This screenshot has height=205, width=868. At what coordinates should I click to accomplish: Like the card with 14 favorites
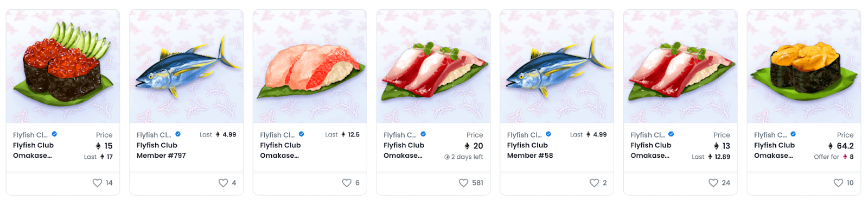97,183
